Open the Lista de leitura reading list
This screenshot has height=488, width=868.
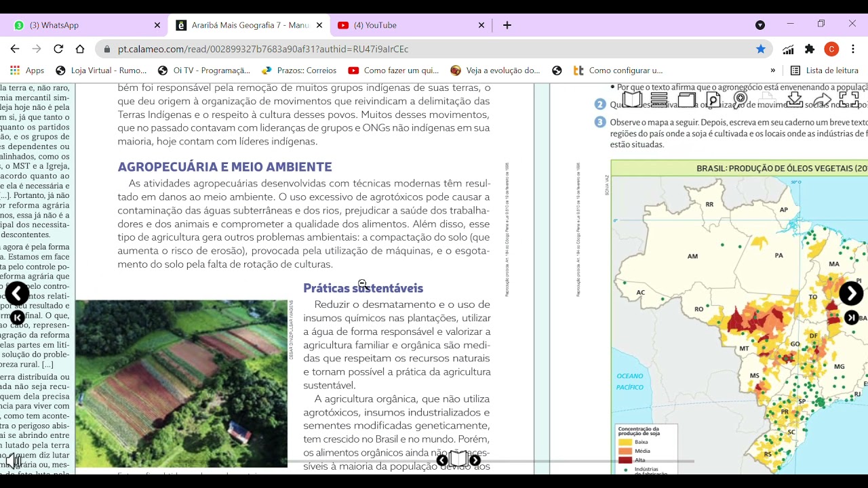point(825,70)
